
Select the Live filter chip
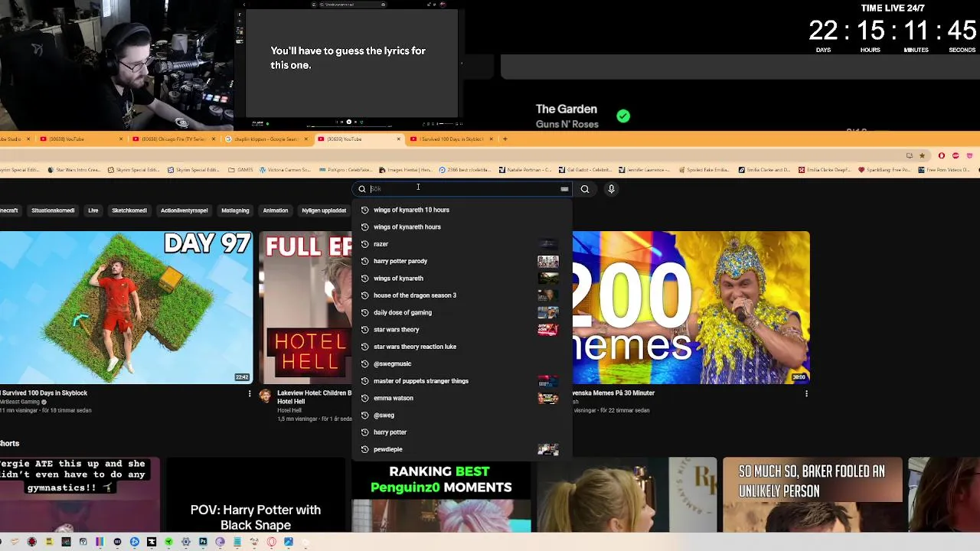93,210
